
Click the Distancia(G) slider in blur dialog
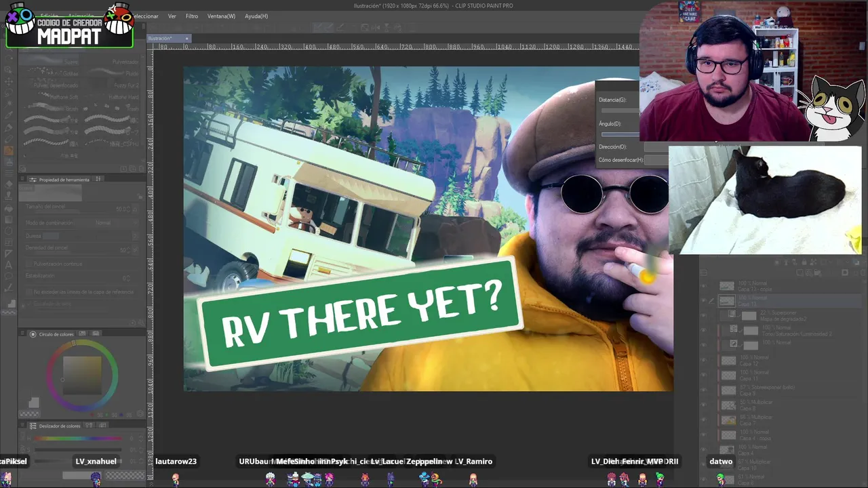click(x=620, y=110)
